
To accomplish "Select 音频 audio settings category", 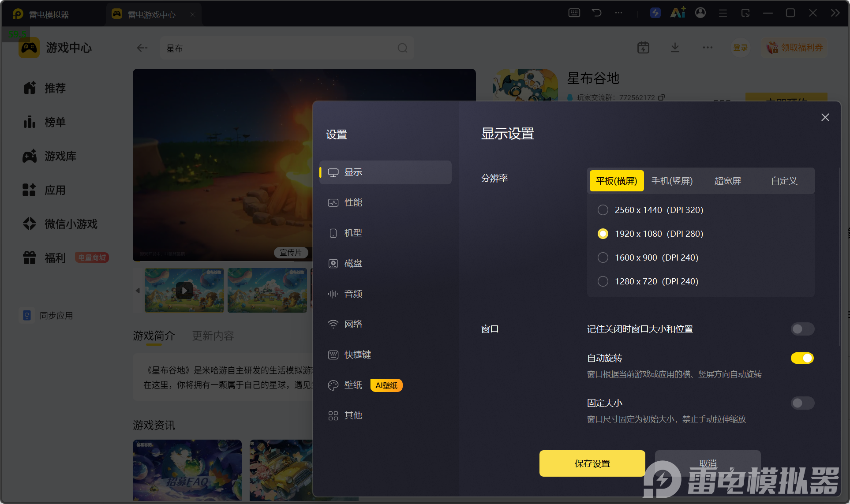I will click(x=386, y=294).
